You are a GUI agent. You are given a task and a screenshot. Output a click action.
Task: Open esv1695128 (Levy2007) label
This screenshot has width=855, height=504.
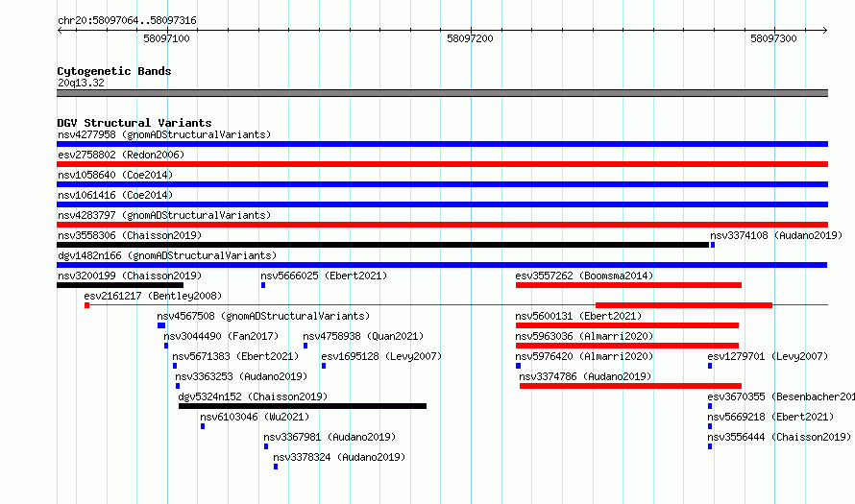(x=381, y=356)
